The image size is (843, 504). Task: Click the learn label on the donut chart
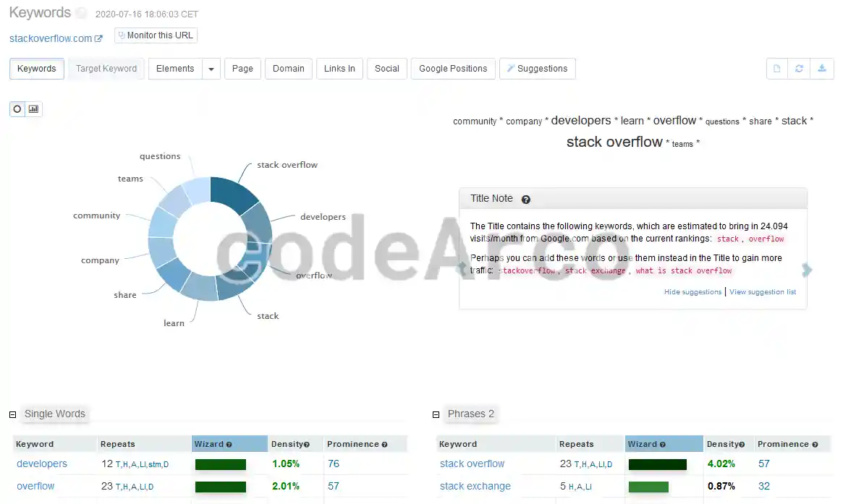point(174,323)
